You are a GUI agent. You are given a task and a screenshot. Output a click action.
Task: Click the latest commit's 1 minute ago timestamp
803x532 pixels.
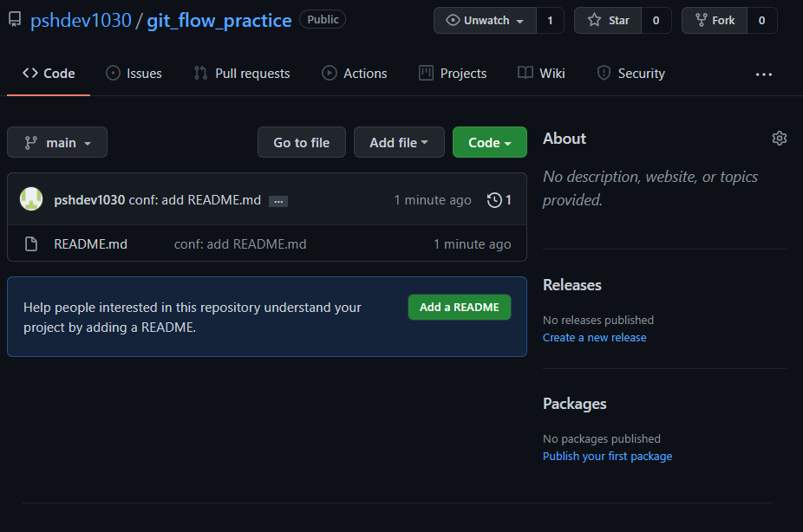click(x=433, y=200)
